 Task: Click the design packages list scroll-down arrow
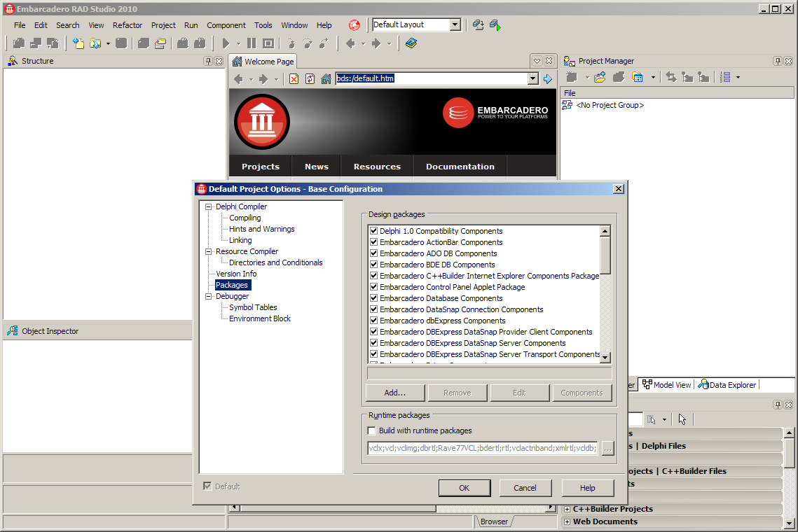605,358
